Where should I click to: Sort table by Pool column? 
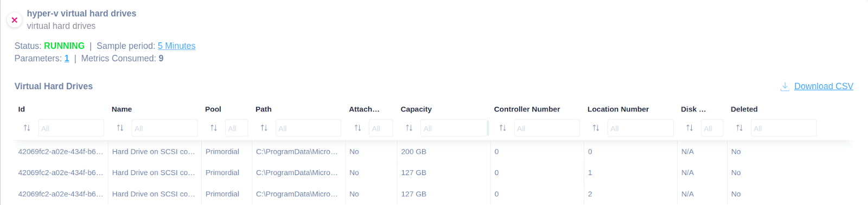(214, 128)
